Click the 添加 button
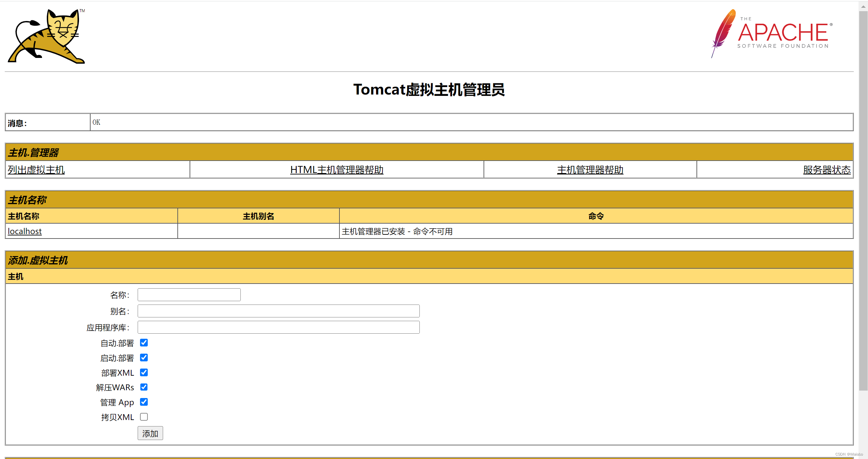The height and width of the screenshot is (459, 868). 150,433
